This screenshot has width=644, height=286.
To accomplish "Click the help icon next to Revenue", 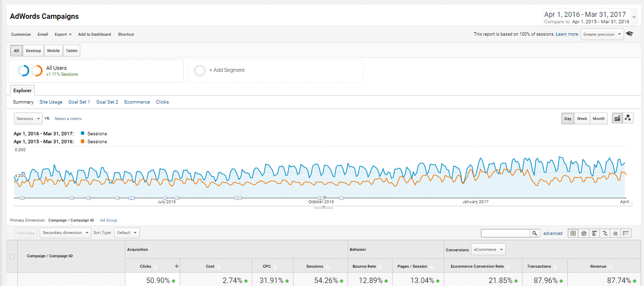I will click(611, 267).
